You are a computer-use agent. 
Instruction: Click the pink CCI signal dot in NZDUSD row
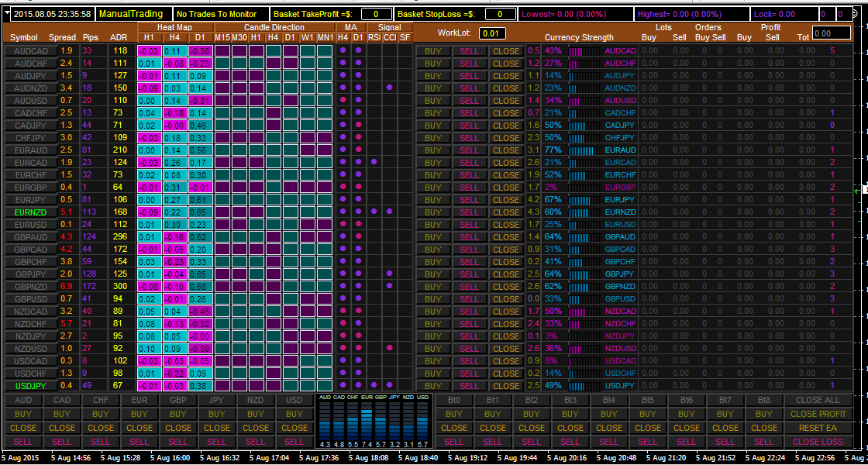[x=390, y=348]
